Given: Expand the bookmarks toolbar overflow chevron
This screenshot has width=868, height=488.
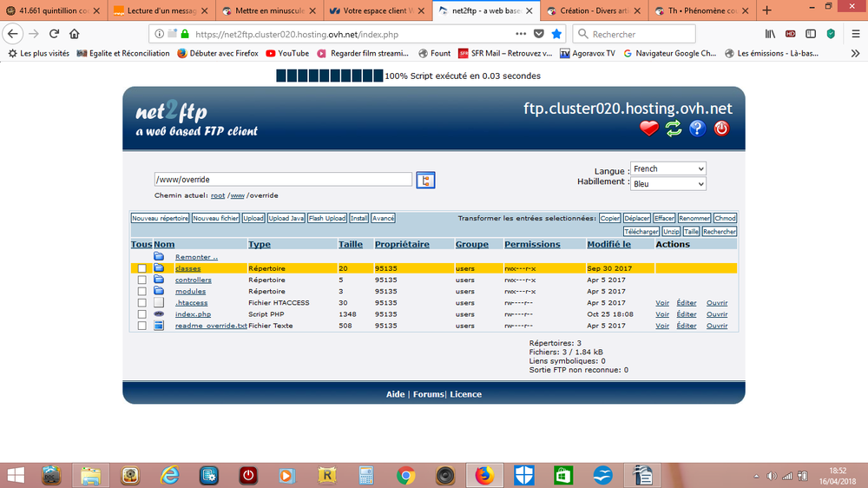Looking at the screenshot, I should click(x=855, y=53).
